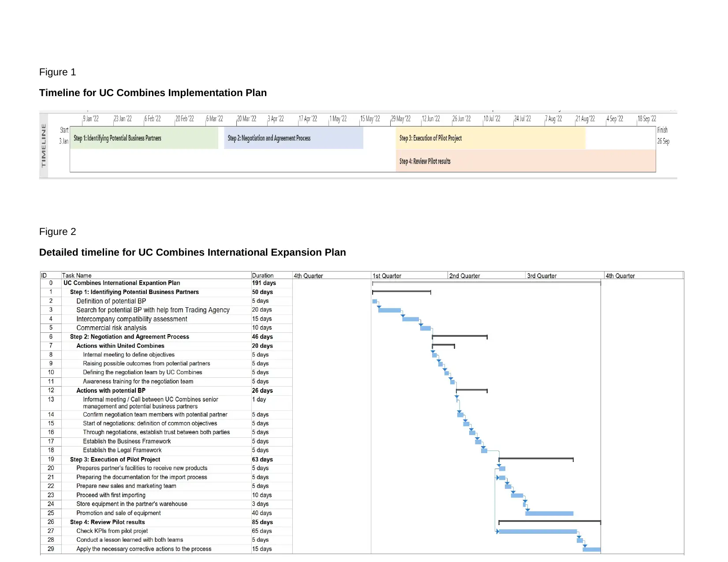Click Gantt bar for 'Proceed with first importing'

tap(517, 495)
